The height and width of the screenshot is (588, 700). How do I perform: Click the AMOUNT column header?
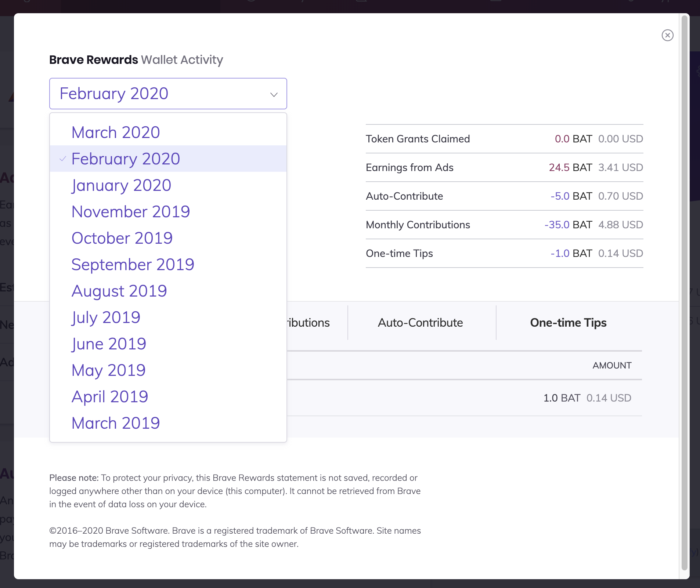click(612, 365)
